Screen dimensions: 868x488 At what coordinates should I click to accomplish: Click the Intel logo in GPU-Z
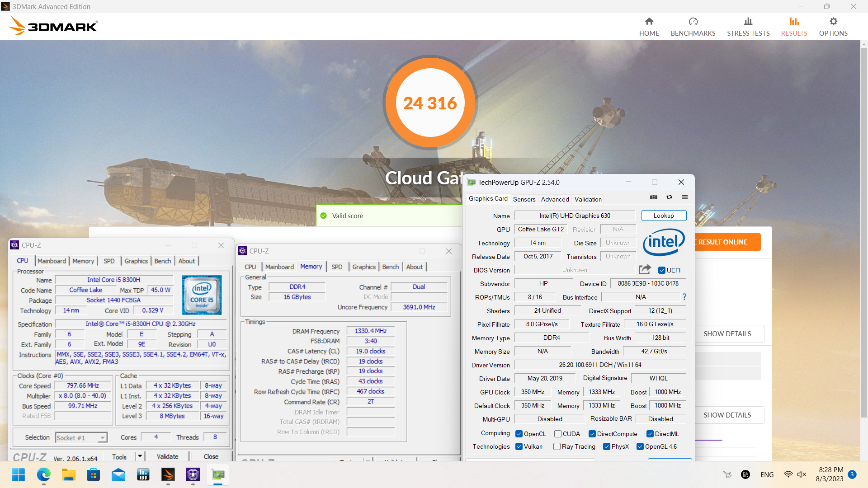(x=664, y=242)
